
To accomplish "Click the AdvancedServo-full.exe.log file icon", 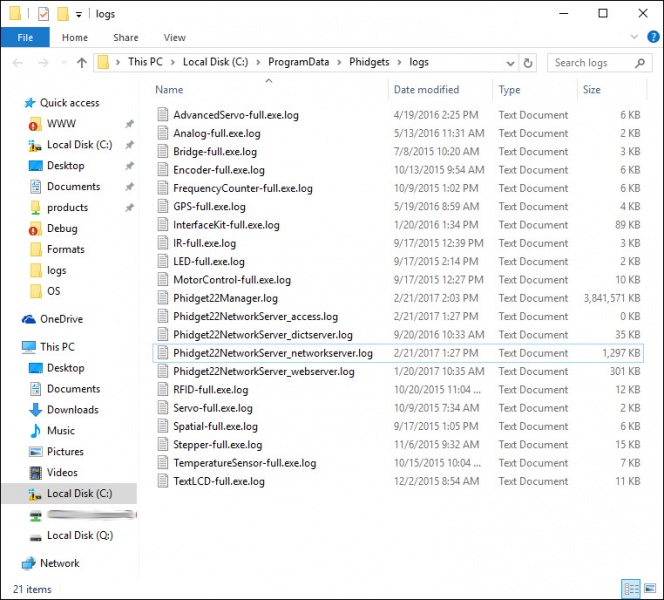I will [x=163, y=114].
